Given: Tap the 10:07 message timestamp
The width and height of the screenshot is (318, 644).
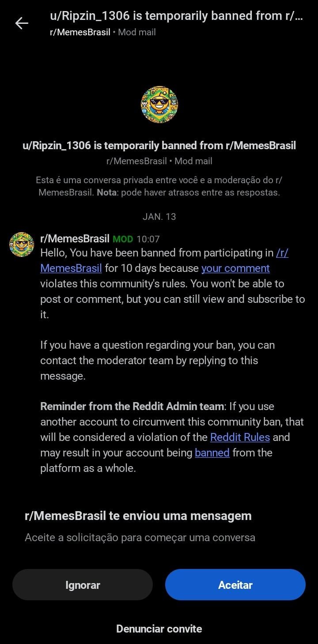Looking at the screenshot, I should [148, 239].
